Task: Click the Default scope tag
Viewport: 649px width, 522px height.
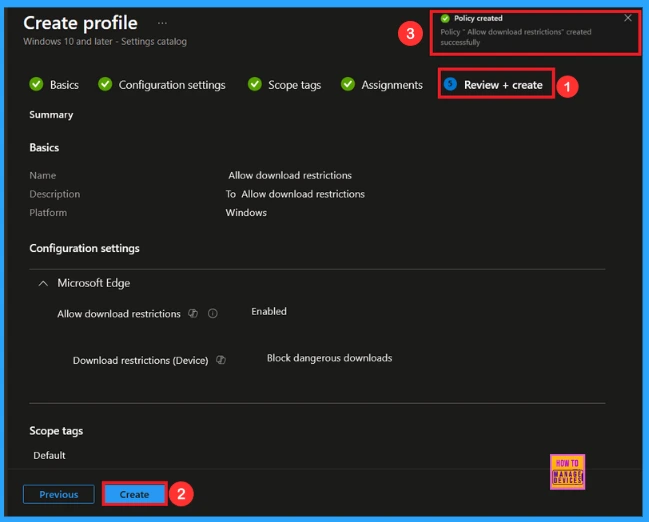Action: tap(49, 455)
